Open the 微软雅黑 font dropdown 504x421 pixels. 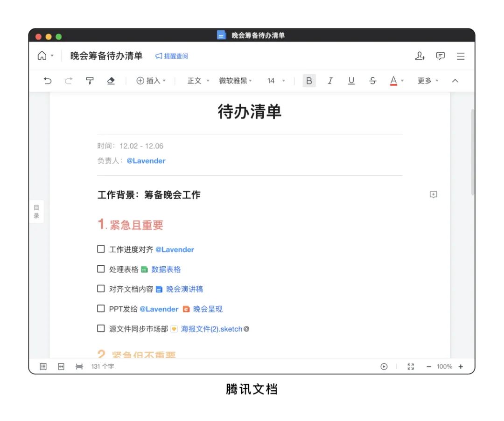click(x=235, y=81)
